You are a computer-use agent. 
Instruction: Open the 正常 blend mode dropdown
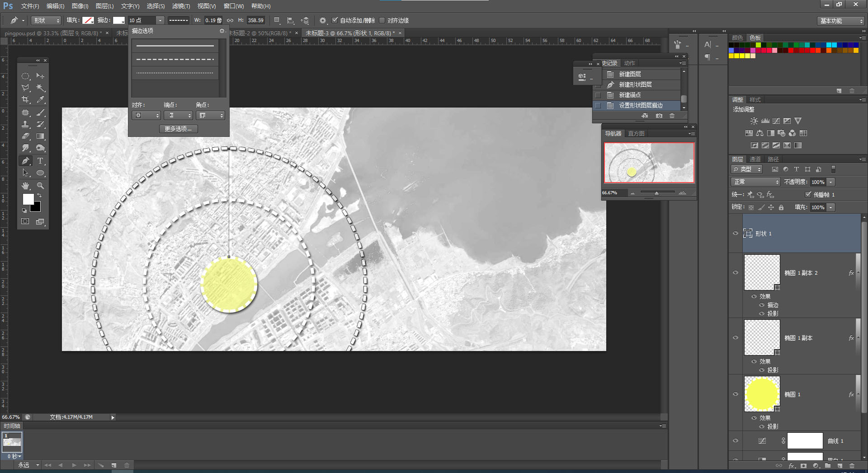755,182
